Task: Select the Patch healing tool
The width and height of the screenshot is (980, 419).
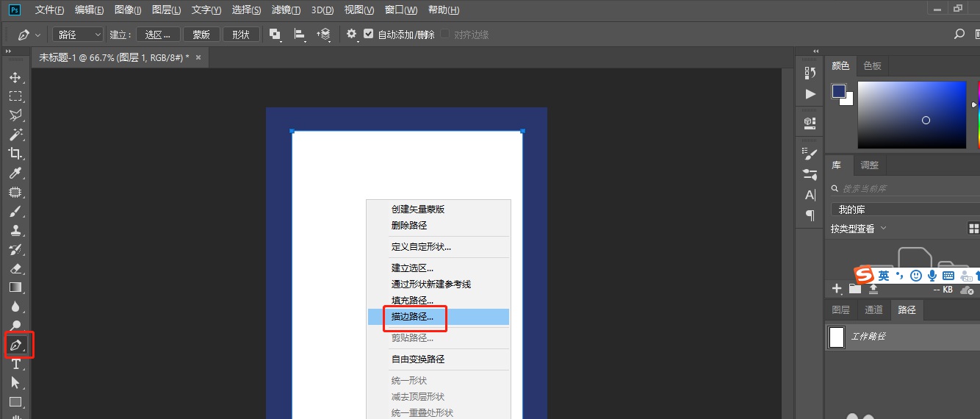Action: pyautogui.click(x=15, y=193)
